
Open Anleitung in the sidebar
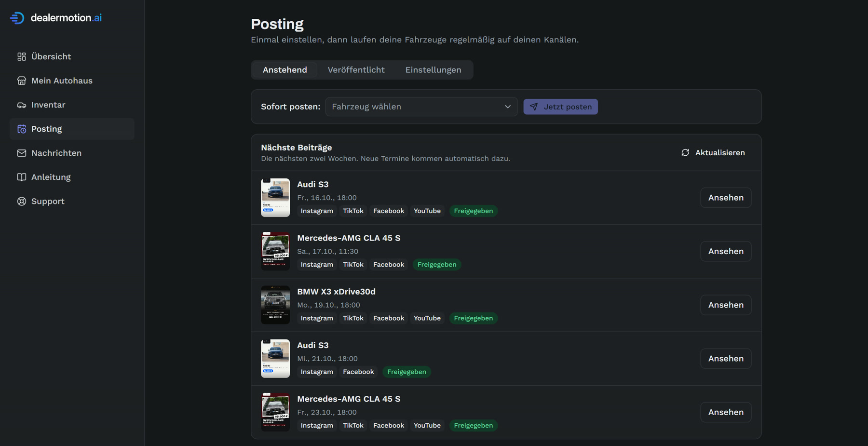pos(72,177)
